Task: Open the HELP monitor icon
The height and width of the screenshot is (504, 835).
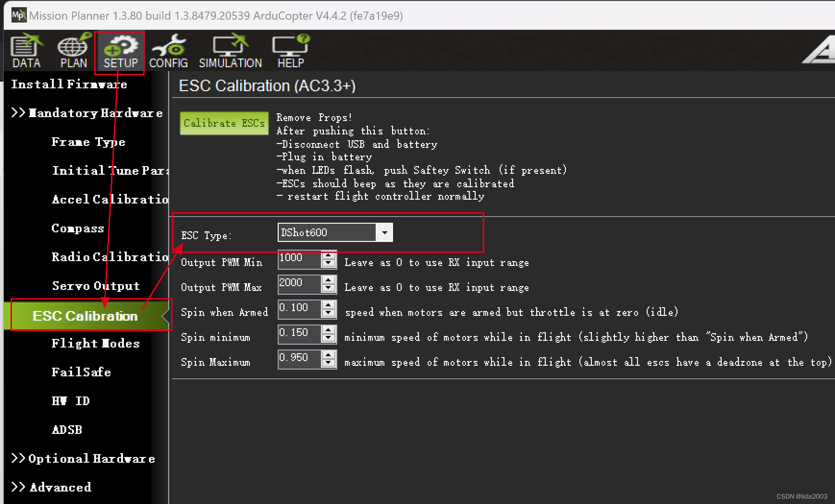Action: (291, 51)
